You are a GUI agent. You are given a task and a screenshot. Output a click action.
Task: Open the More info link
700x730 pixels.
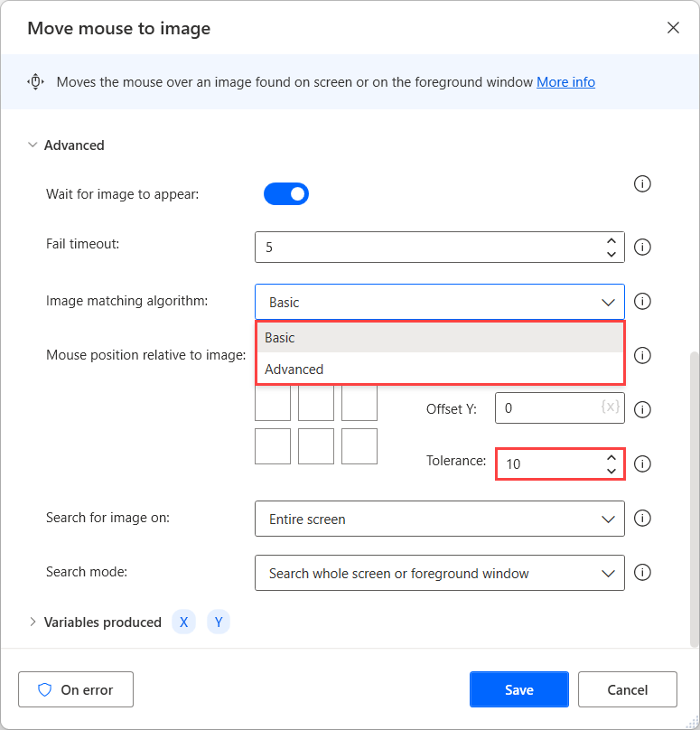click(x=565, y=82)
